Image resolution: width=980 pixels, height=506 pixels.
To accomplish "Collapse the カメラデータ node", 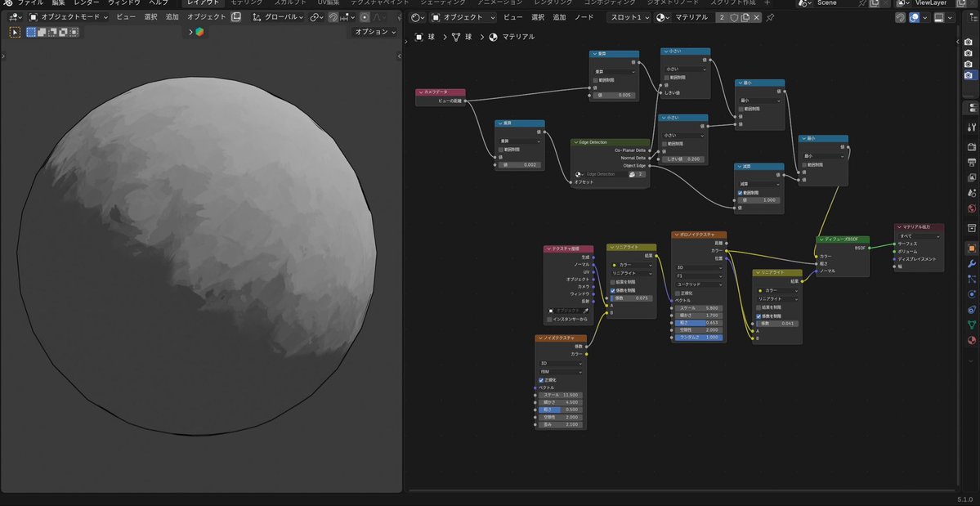I will (421, 92).
